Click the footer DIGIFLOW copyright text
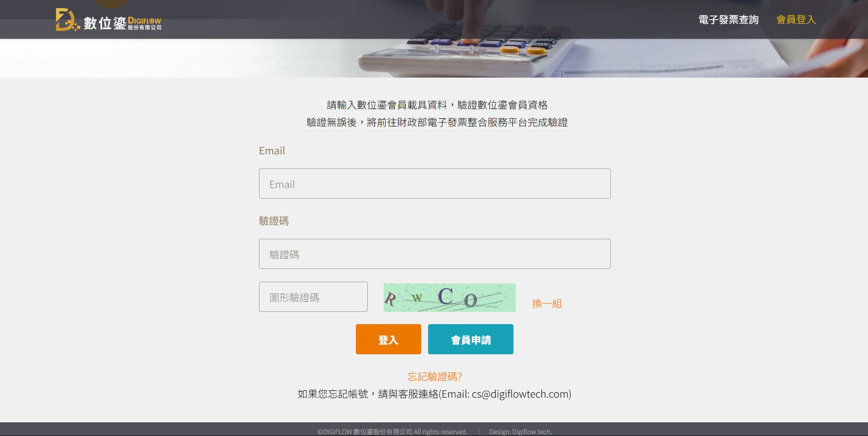 pyautogui.click(x=392, y=431)
